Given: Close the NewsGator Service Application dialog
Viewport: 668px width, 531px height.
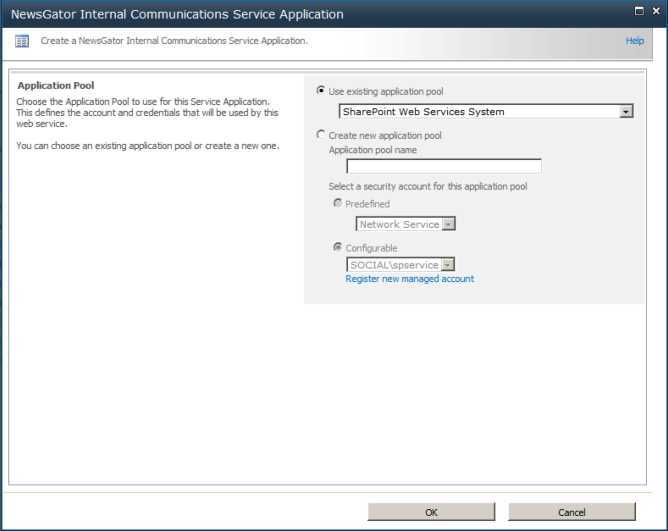Looking at the screenshot, I should (655, 11).
